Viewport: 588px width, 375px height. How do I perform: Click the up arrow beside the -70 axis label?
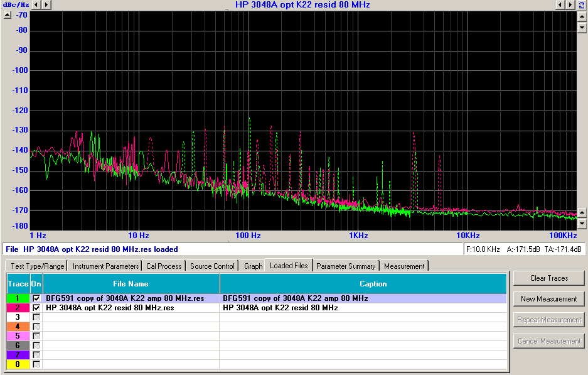coord(8,15)
